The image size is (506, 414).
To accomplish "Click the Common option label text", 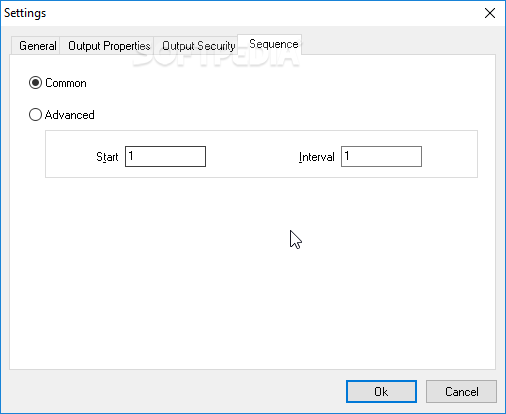I will [x=66, y=83].
